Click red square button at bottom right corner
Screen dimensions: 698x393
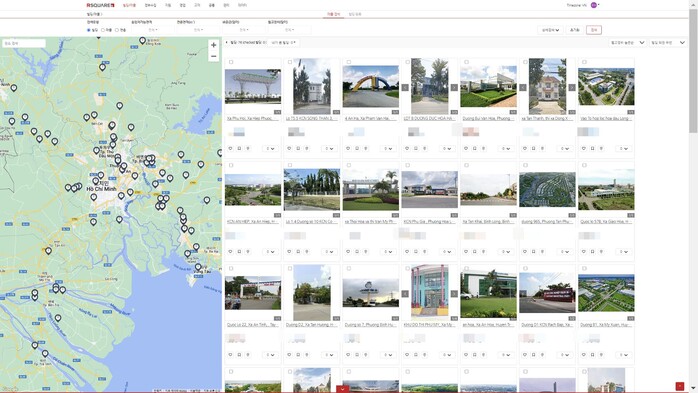pos(679,386)
